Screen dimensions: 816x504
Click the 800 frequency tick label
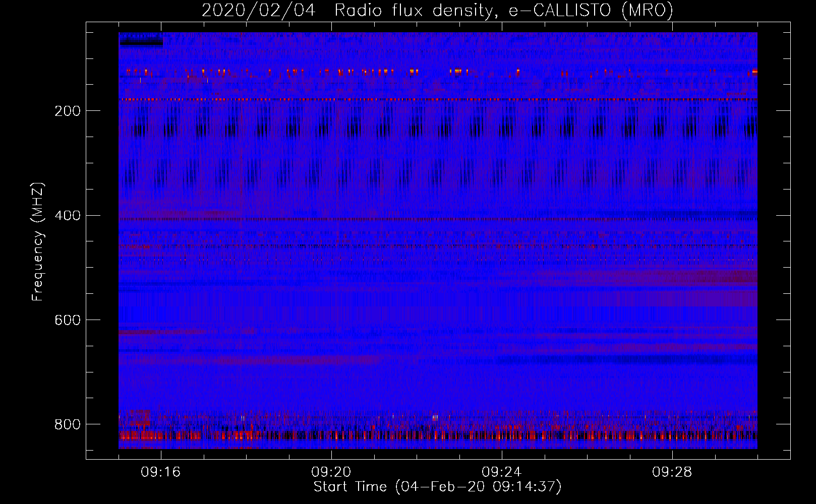[x=67, y=425]
